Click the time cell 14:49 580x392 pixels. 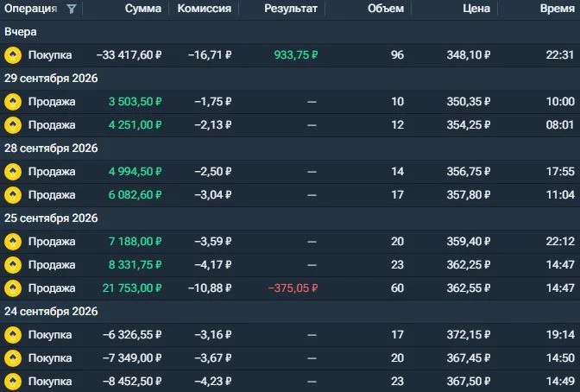click(560, 382)
